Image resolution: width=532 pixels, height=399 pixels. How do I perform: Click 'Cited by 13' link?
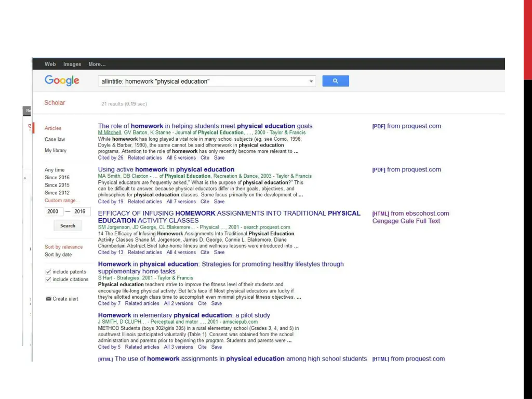[111, 252]
